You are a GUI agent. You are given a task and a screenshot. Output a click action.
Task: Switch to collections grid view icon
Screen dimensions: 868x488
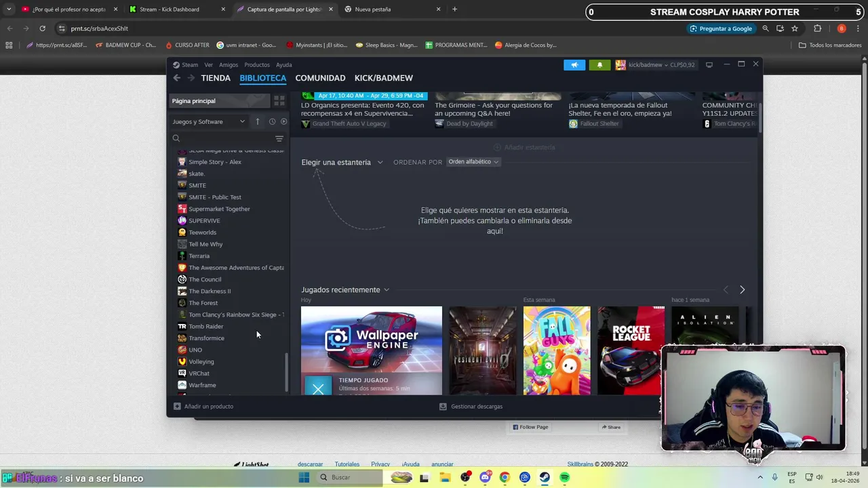279,101
